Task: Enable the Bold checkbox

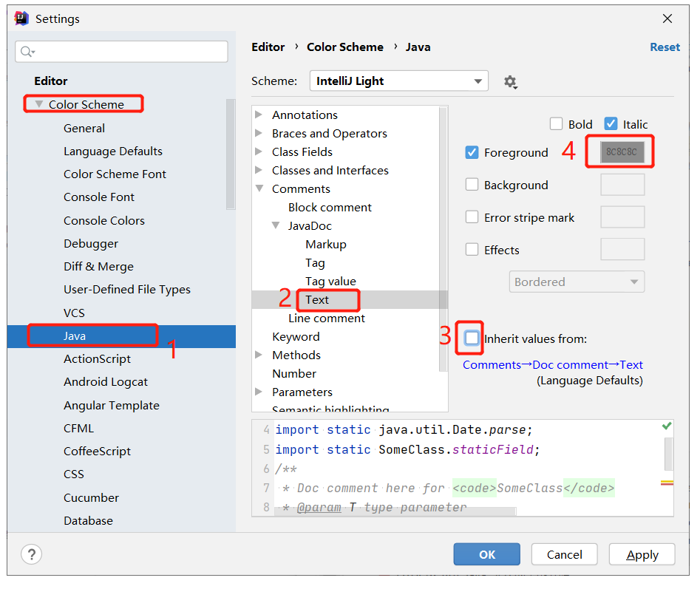Action: click(556, 123)
